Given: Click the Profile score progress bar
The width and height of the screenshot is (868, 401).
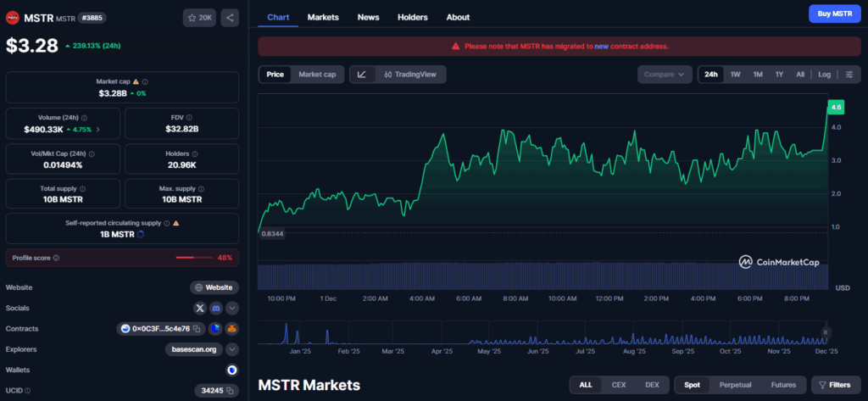Looking at the screenshot, I should [194, 257].
